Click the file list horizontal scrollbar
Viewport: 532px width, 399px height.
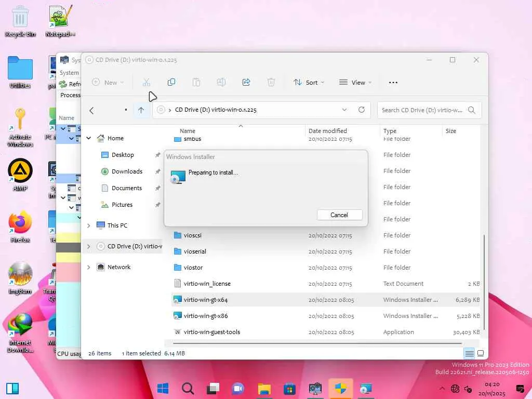(x=317, y=343)
